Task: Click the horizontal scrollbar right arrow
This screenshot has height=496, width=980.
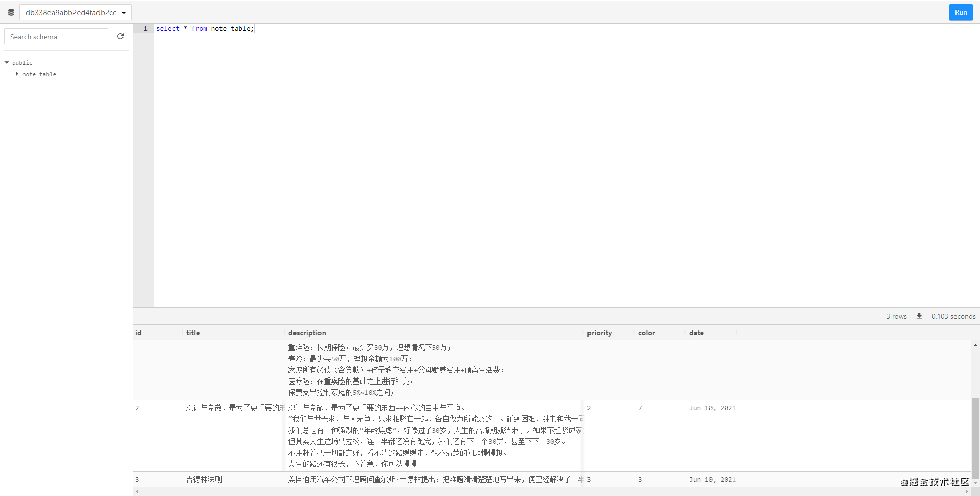Action: (967, 491)
